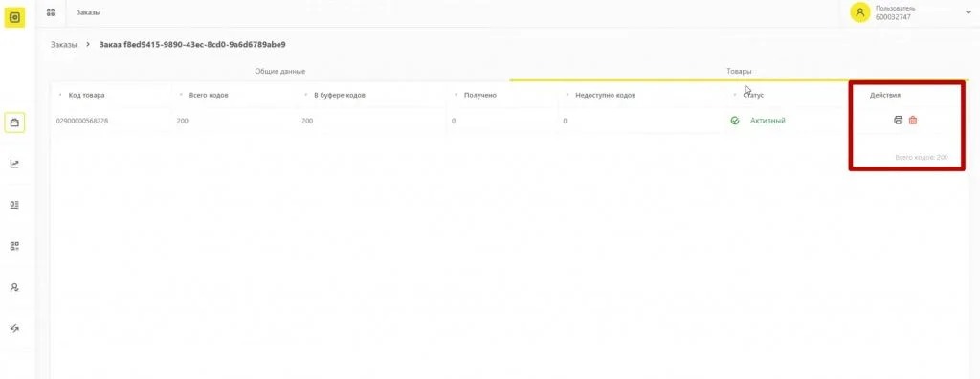Image resolution: width=980 pixels, height=379 pixels.
Task: Open the users sidebar icon
Action: click(x=14, y=287)
